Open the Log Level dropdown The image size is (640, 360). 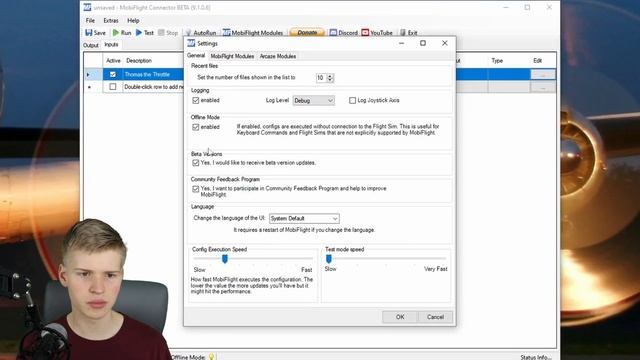(x=313, y=100)
